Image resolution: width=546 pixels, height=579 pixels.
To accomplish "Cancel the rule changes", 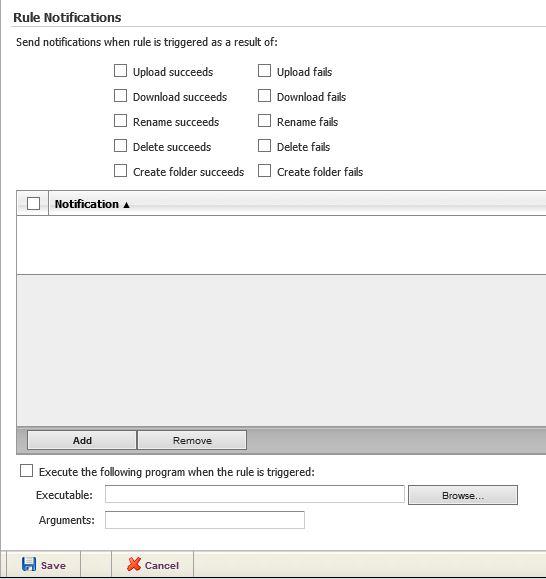I will [153, 565].
